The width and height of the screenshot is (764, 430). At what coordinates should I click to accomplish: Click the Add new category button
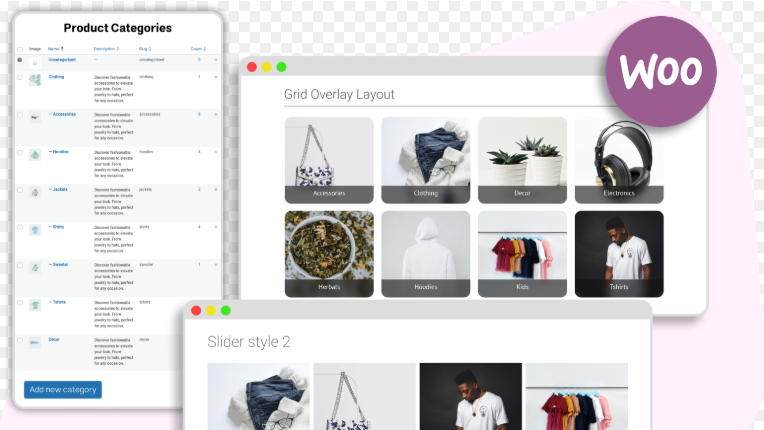(63, 390)
